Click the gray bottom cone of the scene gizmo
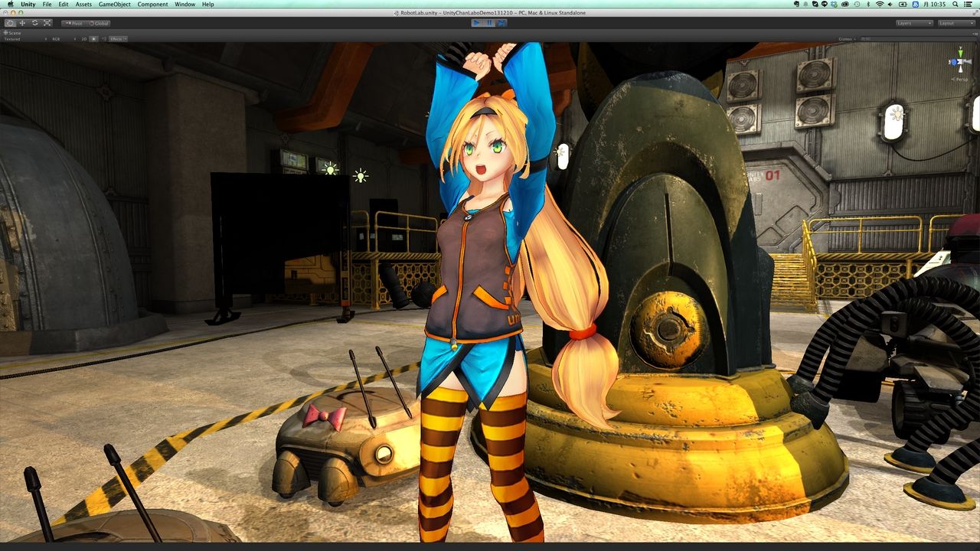Image resolution: width=980 pixels, height=551 pixels. [960, 70]
